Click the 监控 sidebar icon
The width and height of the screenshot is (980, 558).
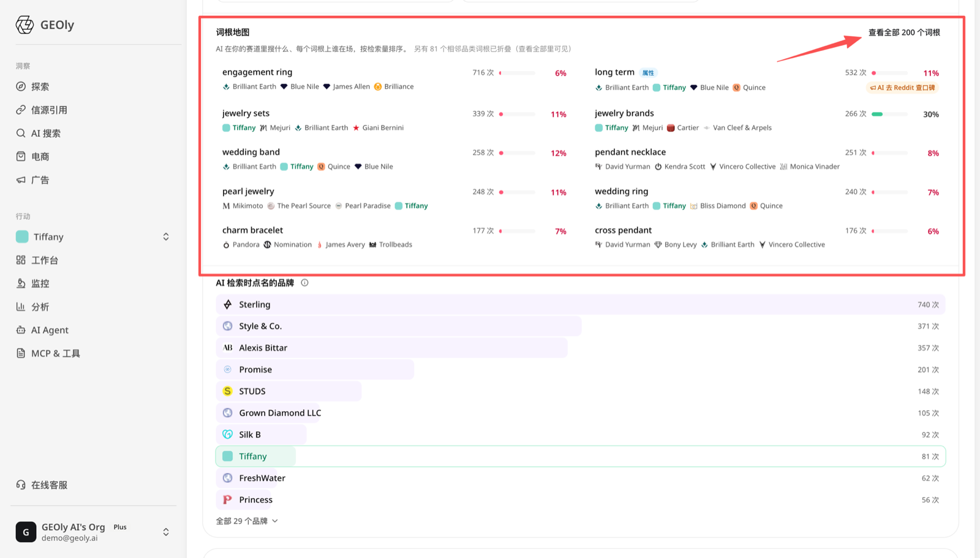click(21, 284)
